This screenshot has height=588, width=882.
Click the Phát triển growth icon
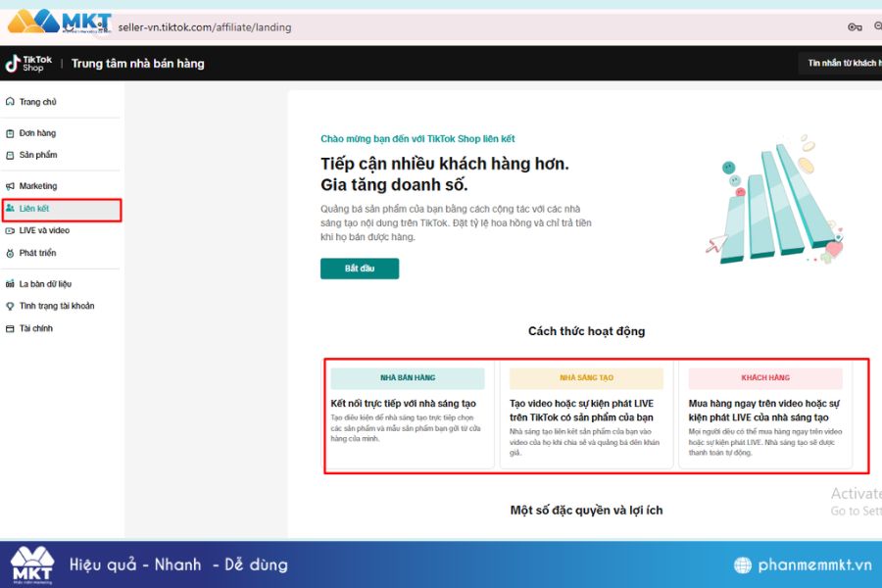pyautogui.click(x=10, y=253)
